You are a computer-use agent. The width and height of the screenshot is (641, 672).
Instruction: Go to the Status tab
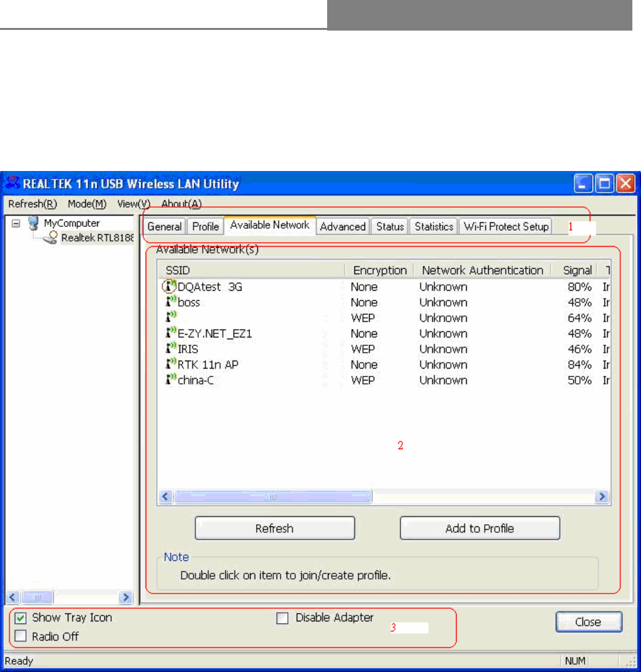pos(390,226)
